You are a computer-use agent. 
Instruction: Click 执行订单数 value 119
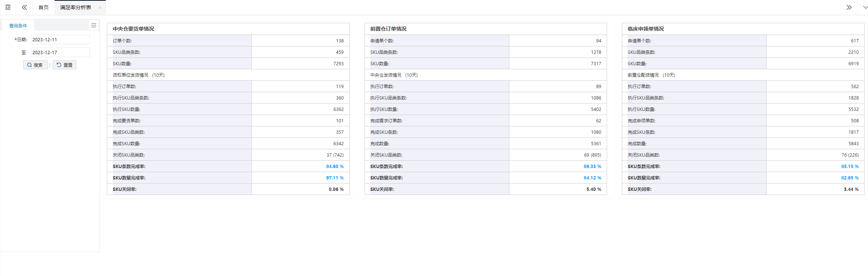coord(339,86)
